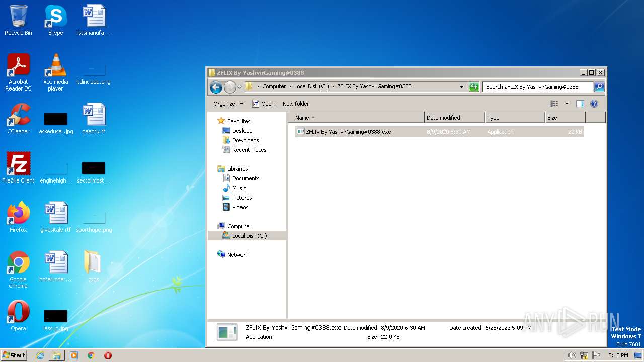Launch Internet Explorer from taskbar
Image resolution: width=644 pixels, height=362 pixels.
coord(40,355)
